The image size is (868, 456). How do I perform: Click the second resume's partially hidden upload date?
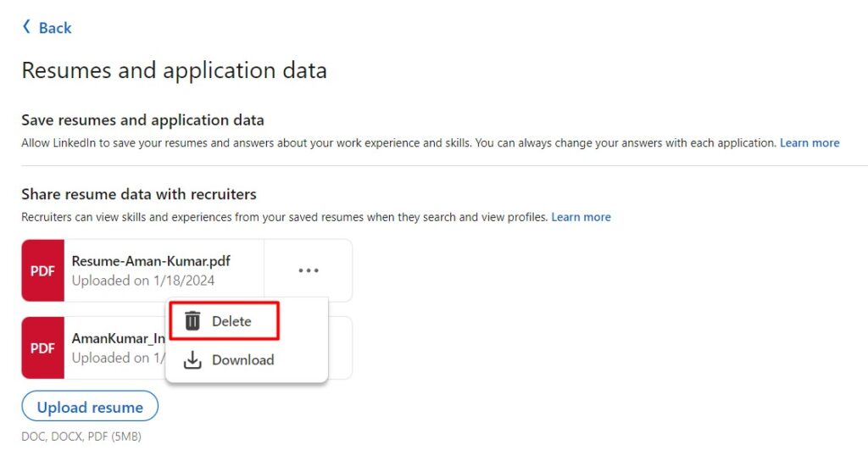pyautogui.click(x=117, y=358)
